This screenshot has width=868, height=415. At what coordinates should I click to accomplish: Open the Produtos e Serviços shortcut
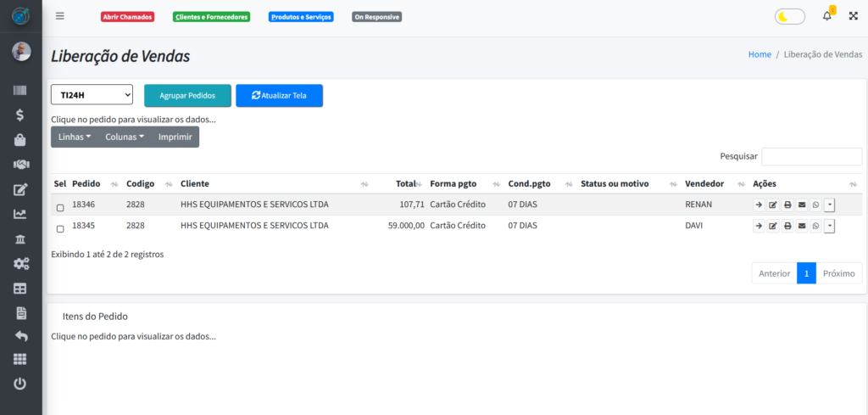click(301, 17)
